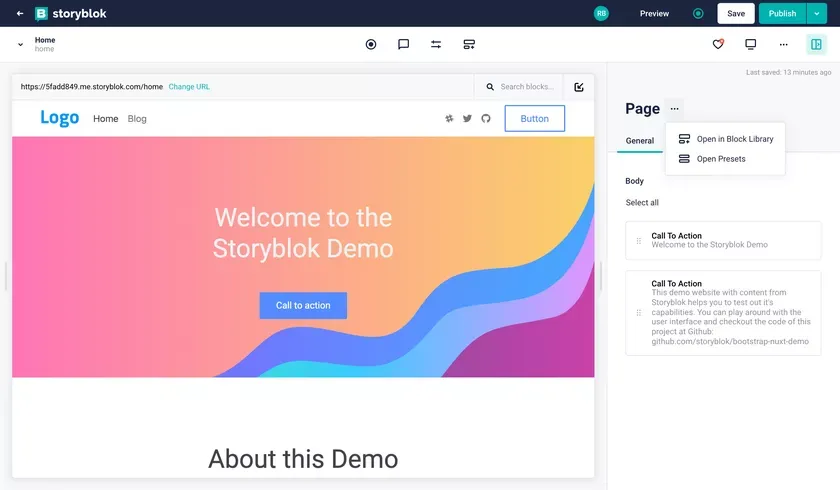Click the outlined Button in navbar
840x490 pixels.
tap(534, 118)
